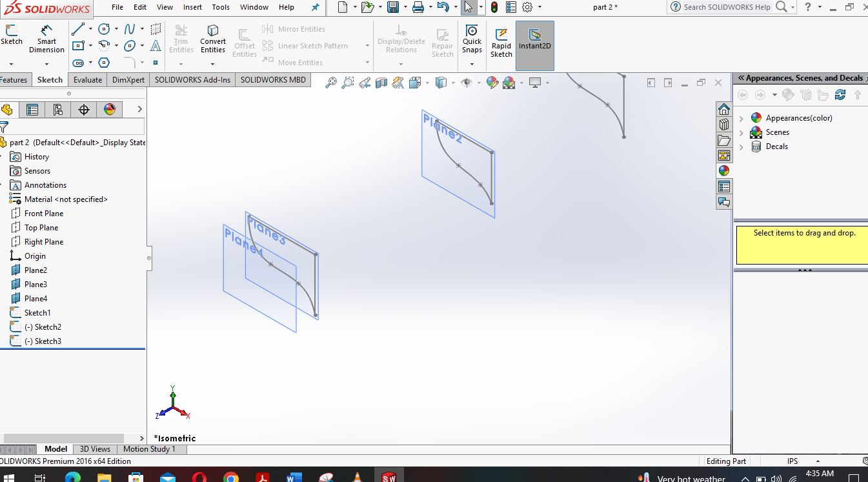Switch to the Evaluate tab

click(x=88, y=79)
